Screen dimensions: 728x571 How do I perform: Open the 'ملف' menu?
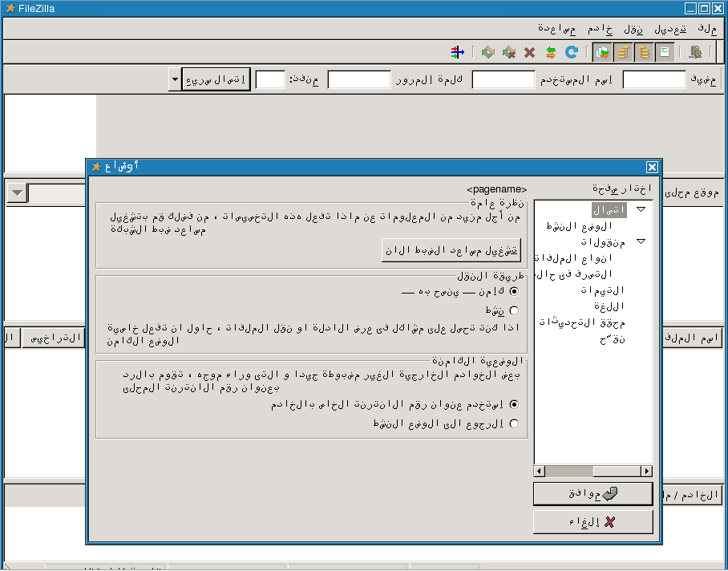tap(707, 29)
